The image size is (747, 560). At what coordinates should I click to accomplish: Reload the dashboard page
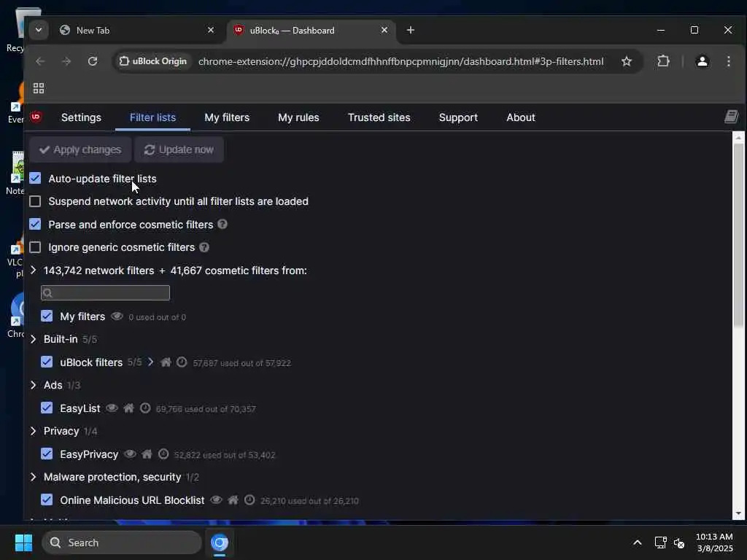pyautogui.click(x=93, y=61)
